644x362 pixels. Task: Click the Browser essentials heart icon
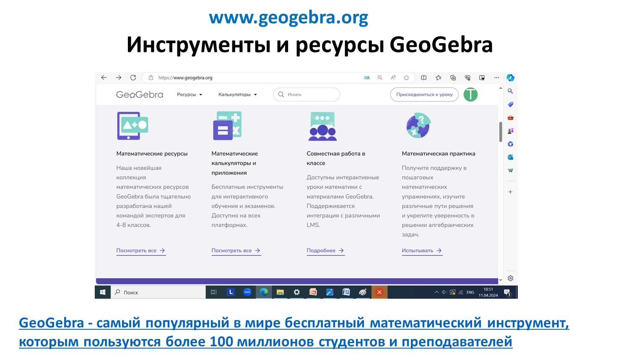tap(467, 78)
